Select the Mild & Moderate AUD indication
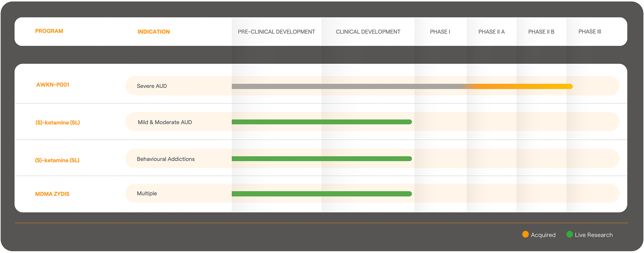Image resolution: width=644 pixels, height=253 pixels. click(x=165, y=122)
